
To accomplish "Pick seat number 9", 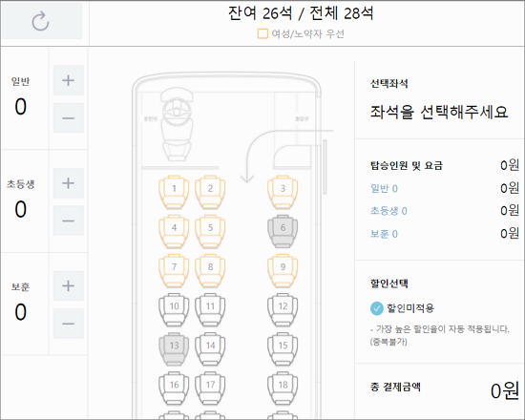I will coord(283,270).
